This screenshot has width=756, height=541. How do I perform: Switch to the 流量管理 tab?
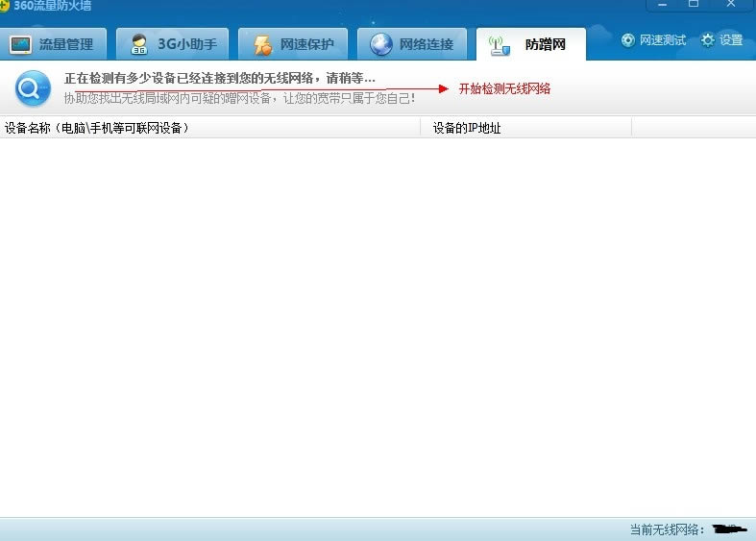(x=66, y=44)
